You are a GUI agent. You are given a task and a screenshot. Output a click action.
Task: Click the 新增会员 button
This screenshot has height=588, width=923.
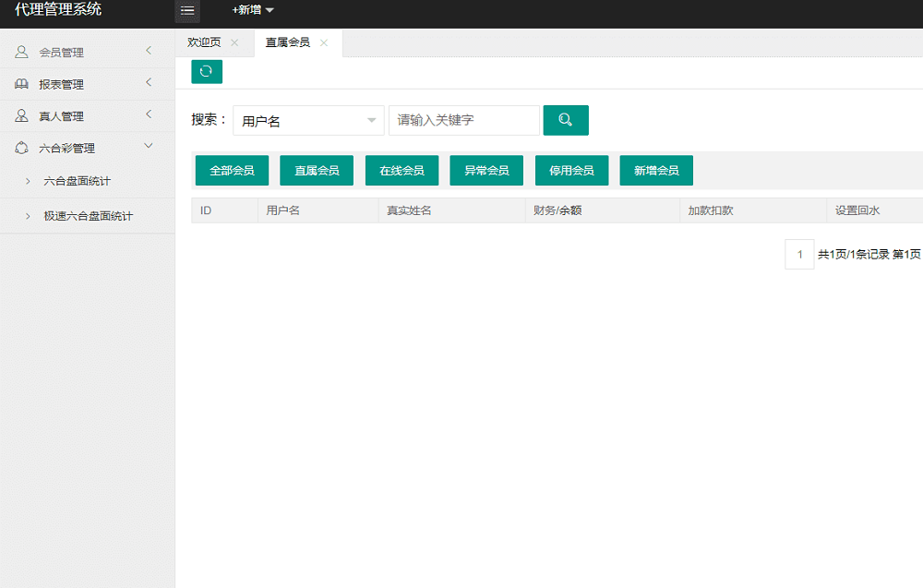click(x=655, y=170)
